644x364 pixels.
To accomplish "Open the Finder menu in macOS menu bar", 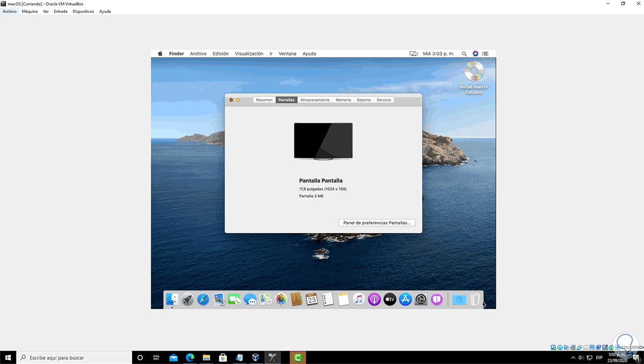I will pos(177,54).
